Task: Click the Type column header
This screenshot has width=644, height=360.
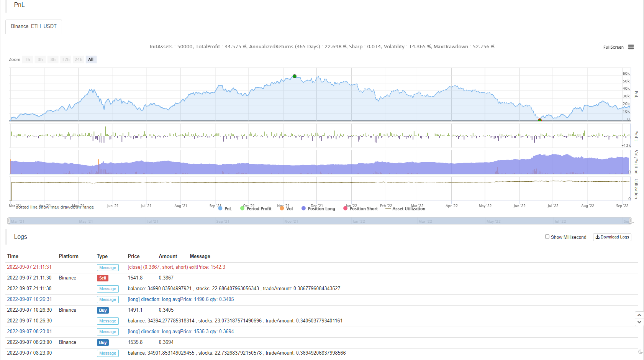Action: [102, 256]
